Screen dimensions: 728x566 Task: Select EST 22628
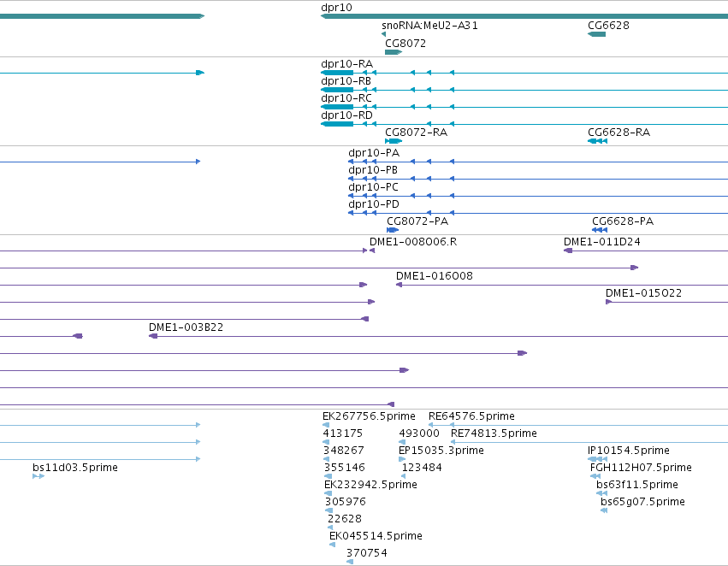pyautogui.click(x=345, y=520)
